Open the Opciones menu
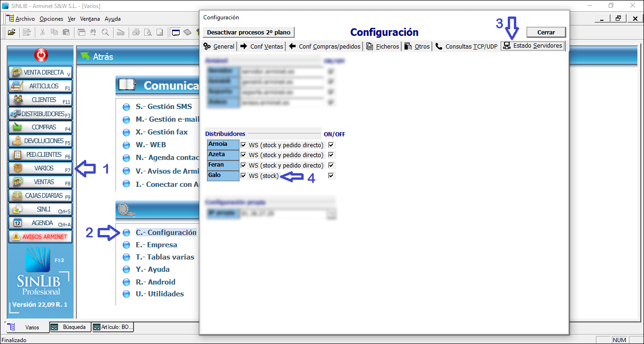 click(51, 19)
